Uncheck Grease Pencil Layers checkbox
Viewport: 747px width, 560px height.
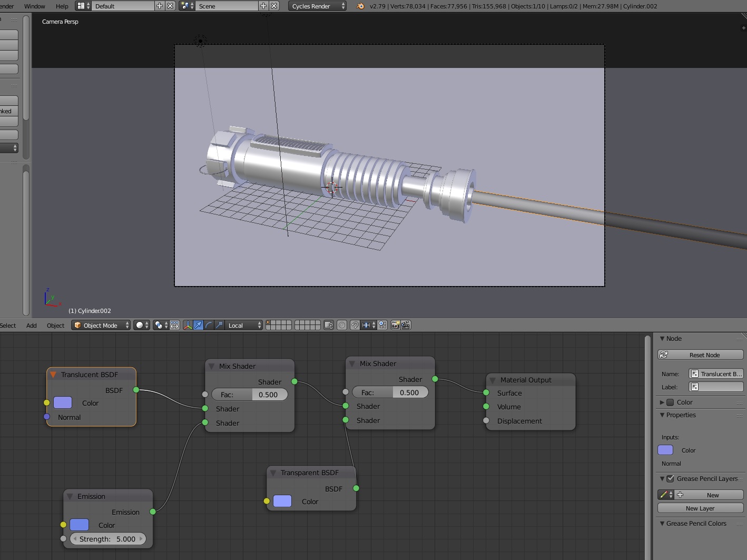coord(670,478)
